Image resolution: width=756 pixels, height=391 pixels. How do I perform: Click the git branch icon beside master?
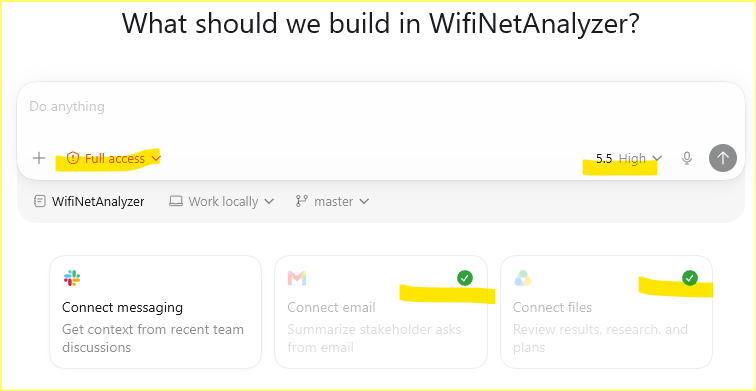pos(302,201)
